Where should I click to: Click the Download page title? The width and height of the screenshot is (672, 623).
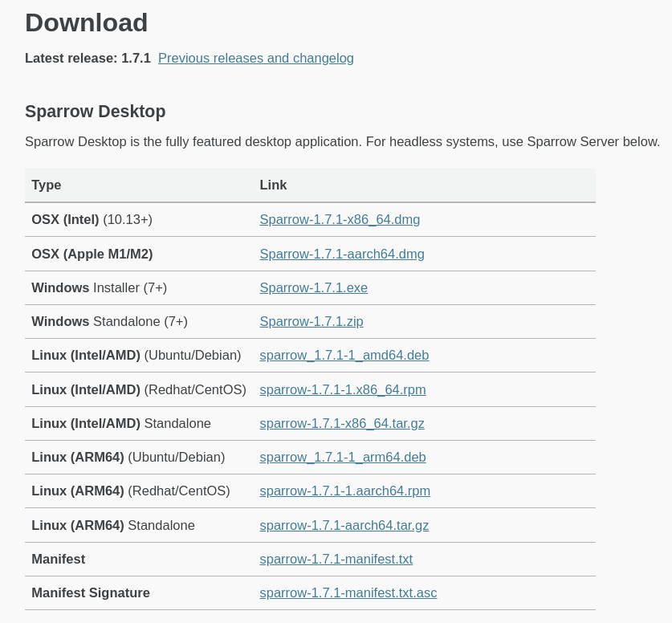(x=86, y=22)
